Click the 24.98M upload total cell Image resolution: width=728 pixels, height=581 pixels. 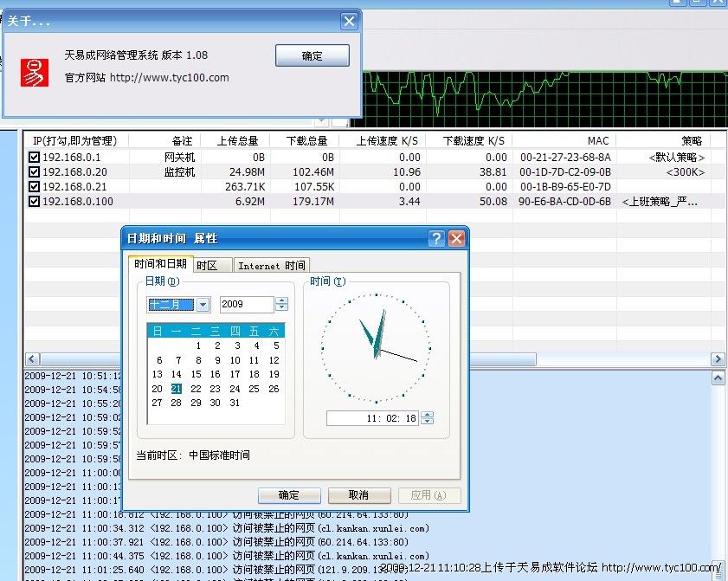click(247, 172)
